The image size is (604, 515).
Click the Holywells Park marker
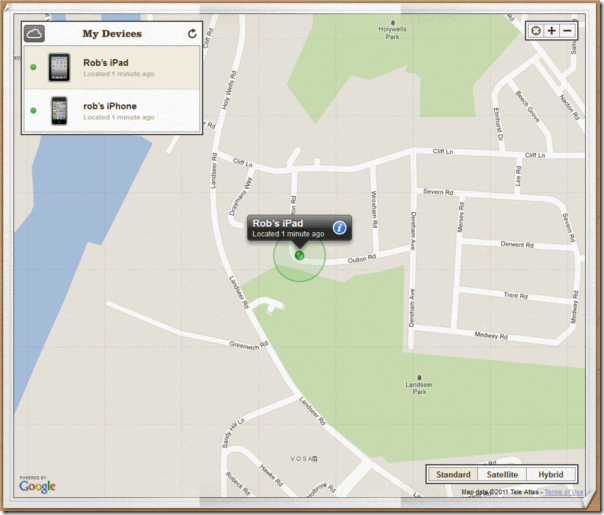click(x=392, y=30)
